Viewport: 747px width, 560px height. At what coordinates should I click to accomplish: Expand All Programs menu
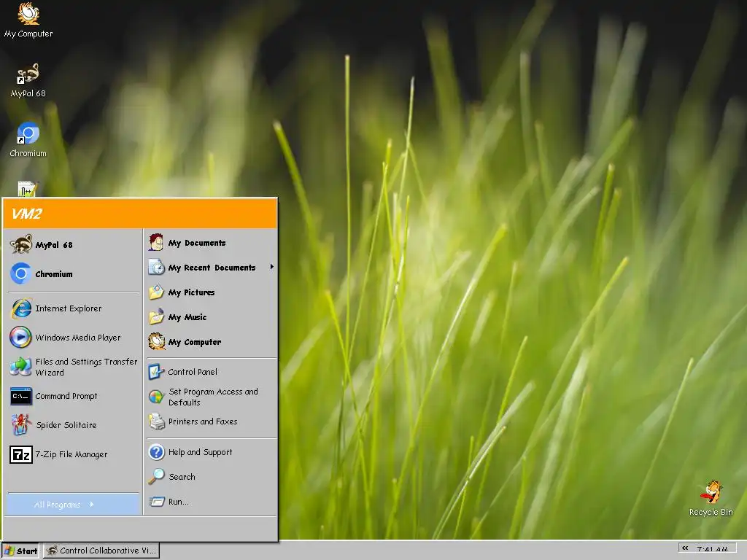pos(74,505)
